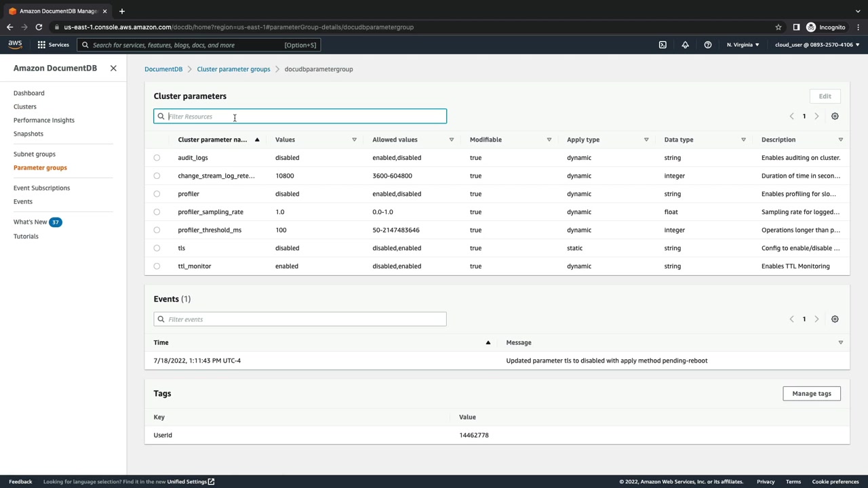Image resolution: width=868 pixels, height=488 pixels.
Task: Open the CloudShell terminal icon
Action: point(663,45)
